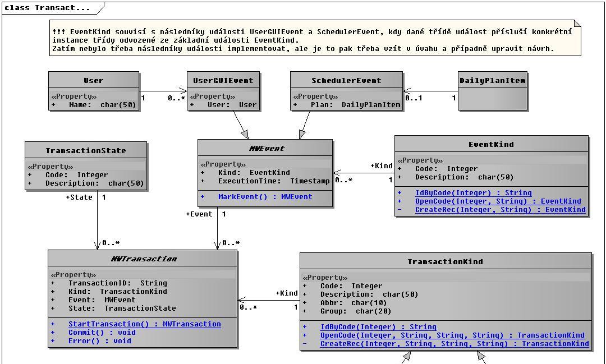
Task: Click the 'Abbr: char(10)' attribute
Action: pos(345,303)
